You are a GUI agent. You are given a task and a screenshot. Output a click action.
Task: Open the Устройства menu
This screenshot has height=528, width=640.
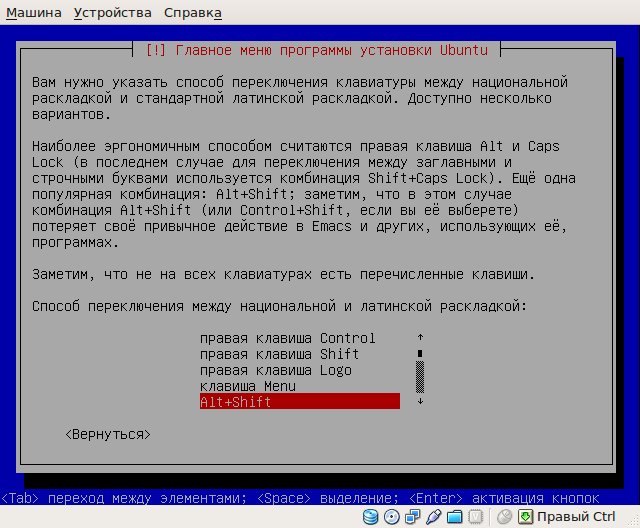(113, 13)
